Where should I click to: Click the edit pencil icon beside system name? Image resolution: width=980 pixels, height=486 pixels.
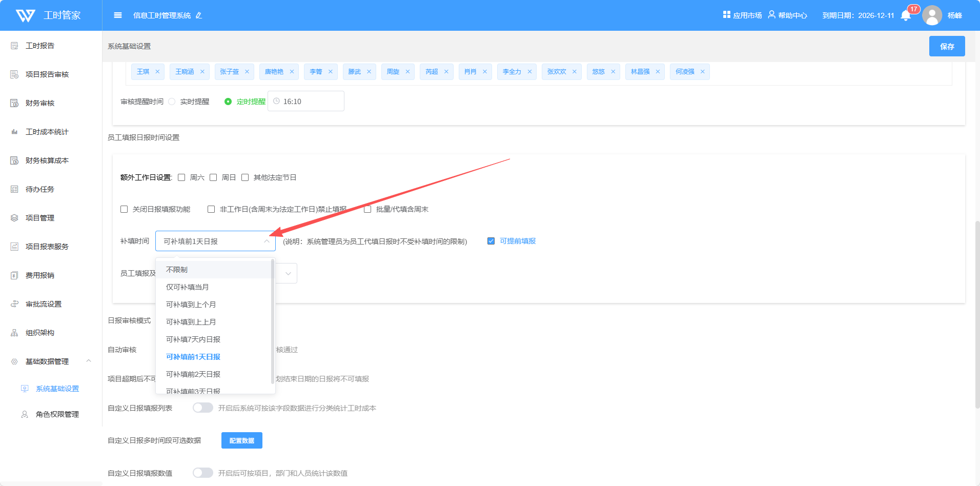pos(199,15)
